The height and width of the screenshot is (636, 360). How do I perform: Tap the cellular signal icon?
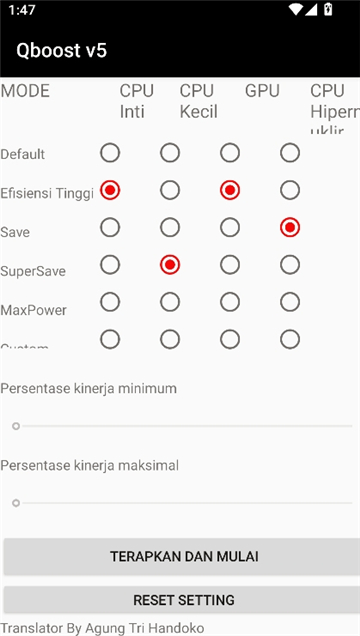[311, 9]
